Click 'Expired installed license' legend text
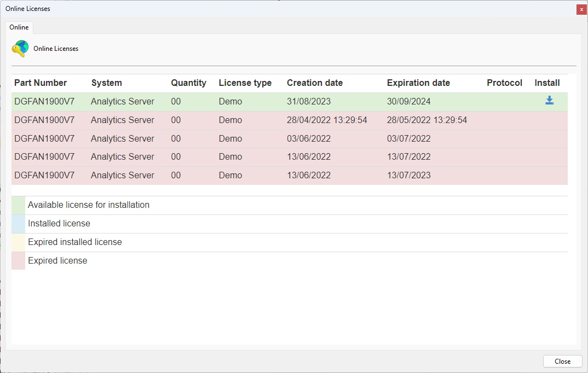This screenshot has height=373, width=588. tap(74, 242)
